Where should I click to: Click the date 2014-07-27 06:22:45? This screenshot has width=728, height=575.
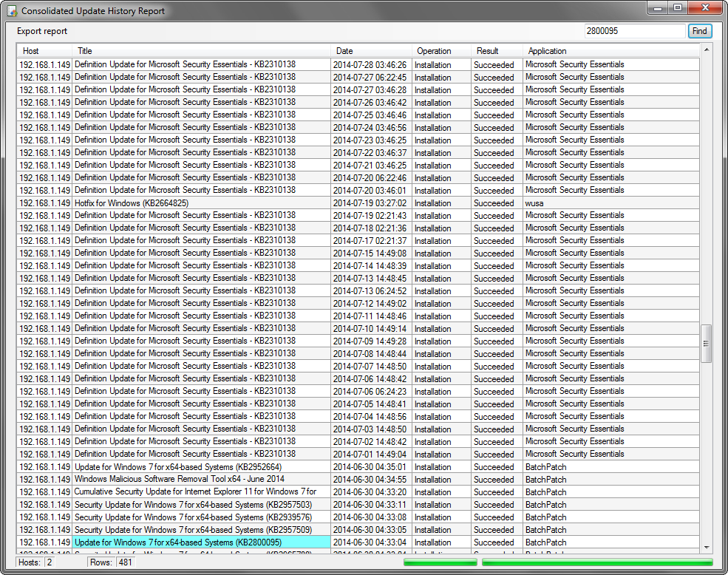pyautogui.click(x=370, y=78)
